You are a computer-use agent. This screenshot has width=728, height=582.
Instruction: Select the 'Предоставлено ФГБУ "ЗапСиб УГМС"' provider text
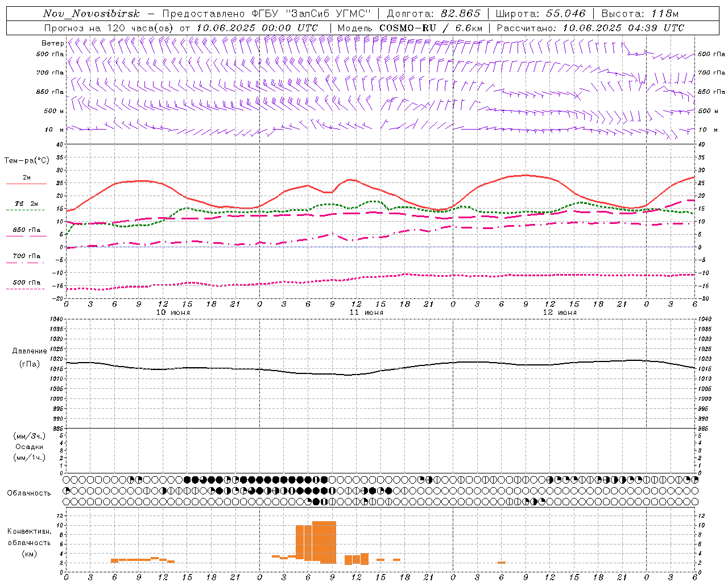(266, 14)
